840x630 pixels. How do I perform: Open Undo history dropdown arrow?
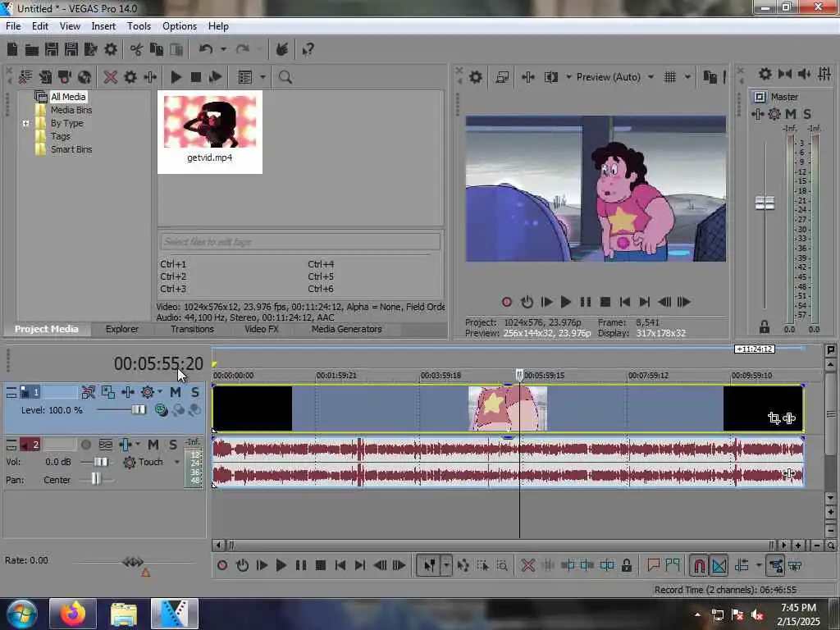point(223,49)
